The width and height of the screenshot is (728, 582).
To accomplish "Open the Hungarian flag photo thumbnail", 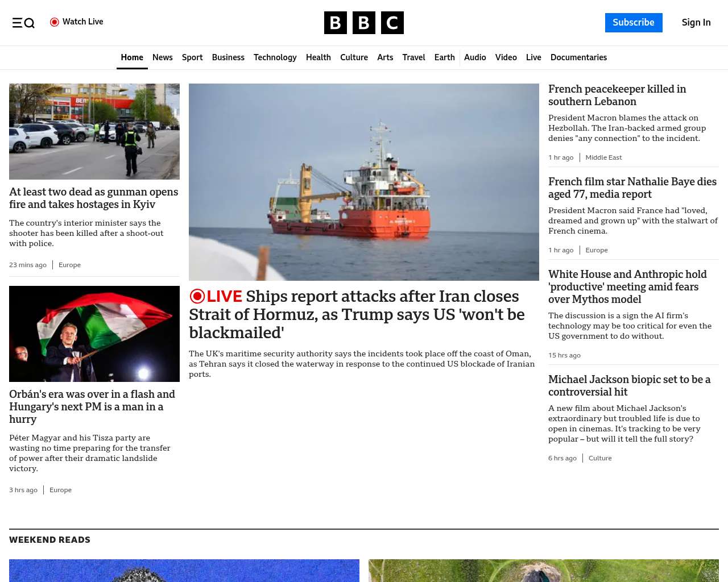I will coord(94,334).
